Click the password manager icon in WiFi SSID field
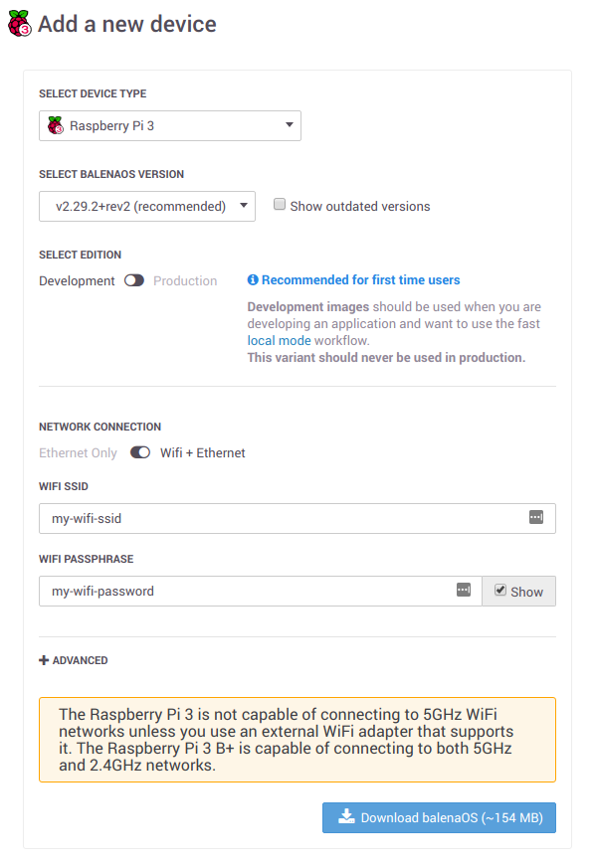 coord(535,518)
